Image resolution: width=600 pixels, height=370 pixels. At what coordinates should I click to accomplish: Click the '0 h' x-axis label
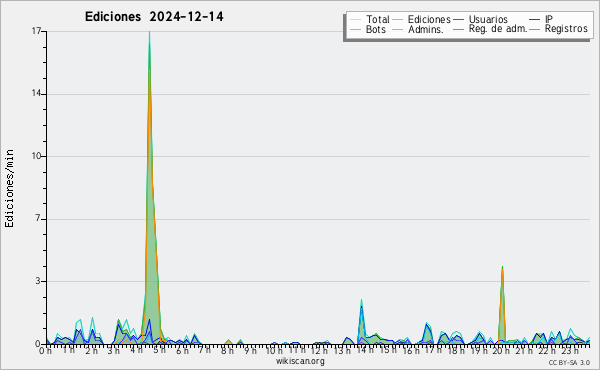pyautogui.click(x=45, y=351)
